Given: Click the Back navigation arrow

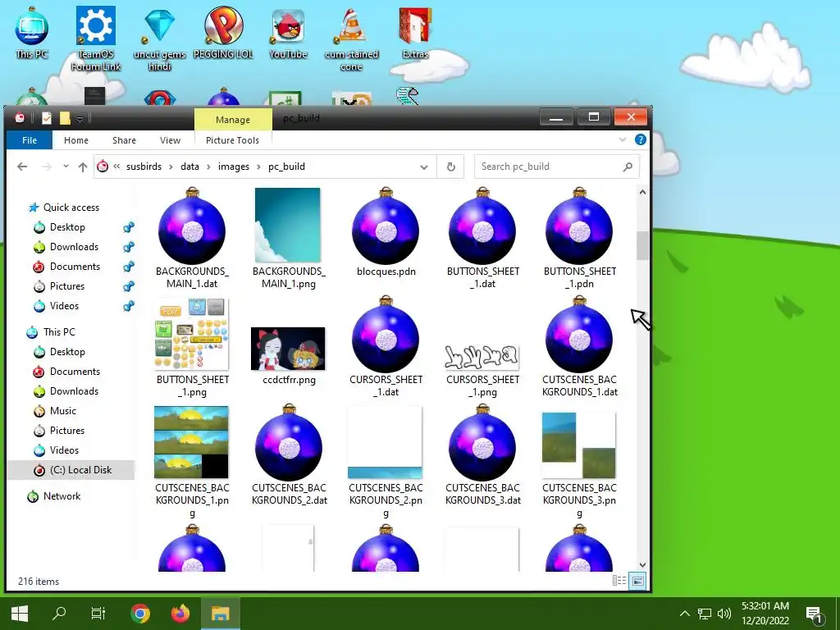Looking at the screenshot, I should pyautogui.click(x=22, y=167).
